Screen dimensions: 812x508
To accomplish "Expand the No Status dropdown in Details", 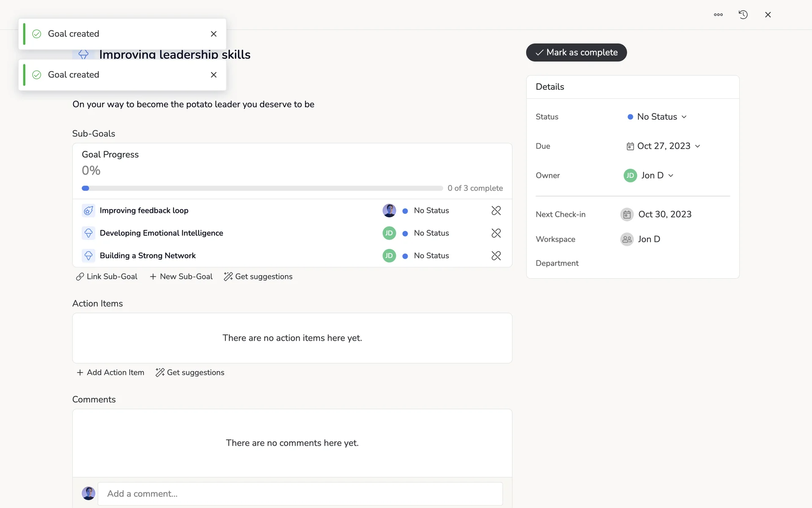I will (x=657, y=117).
